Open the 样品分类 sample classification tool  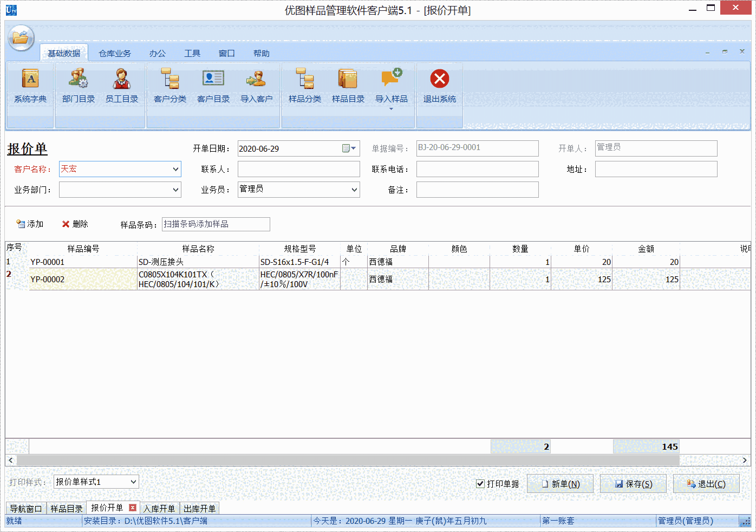(x=304, y=87)
